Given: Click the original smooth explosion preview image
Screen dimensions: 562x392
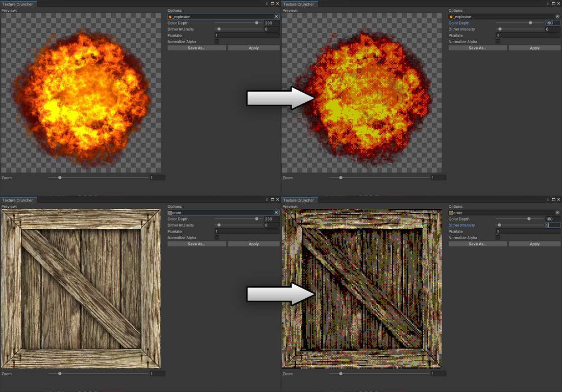Looking at the screenshot, I should click(81, 93).
